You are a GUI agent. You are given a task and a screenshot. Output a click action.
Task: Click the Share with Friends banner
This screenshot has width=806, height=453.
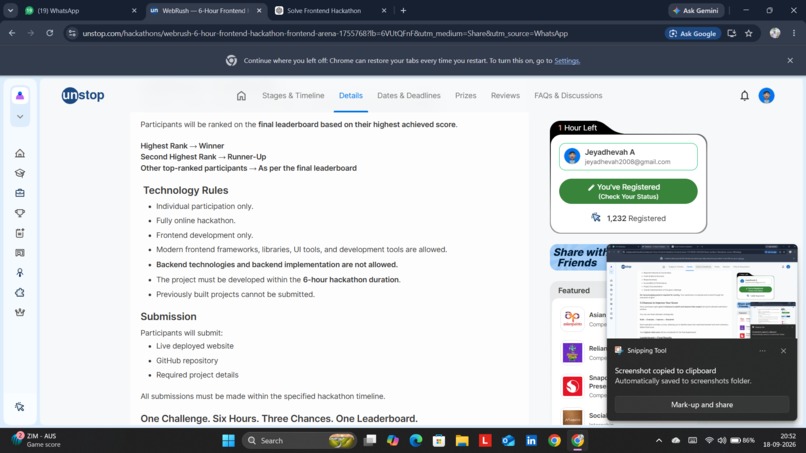tap(578, 257)
